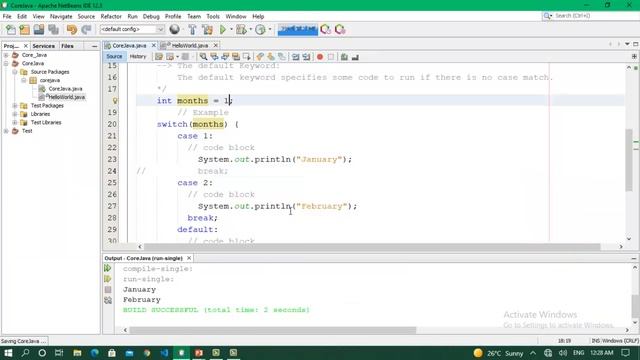Click the Debug Project icon
Image resolution: width=640 pixels, height=360 pixels.
coord(241,29)
